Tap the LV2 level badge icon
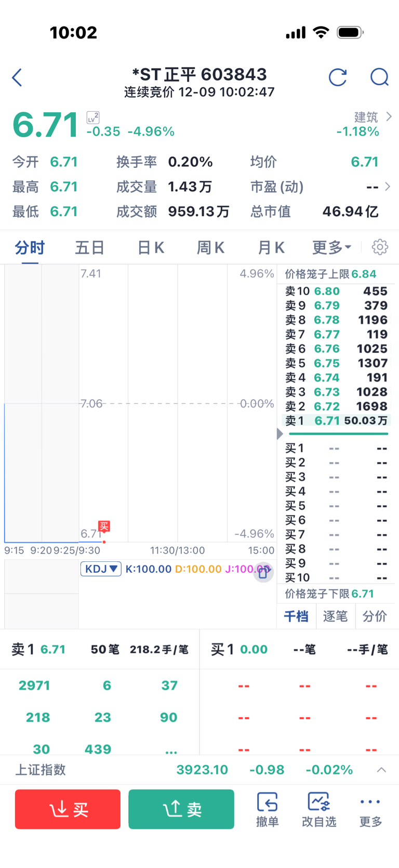Screen dimensions: 399x868 coord(93,117)
